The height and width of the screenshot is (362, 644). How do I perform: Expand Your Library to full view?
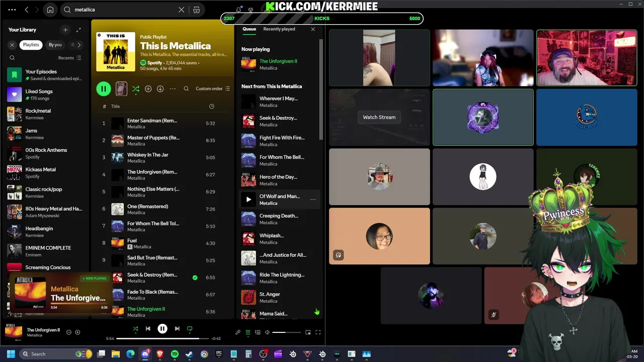[78, 30]
